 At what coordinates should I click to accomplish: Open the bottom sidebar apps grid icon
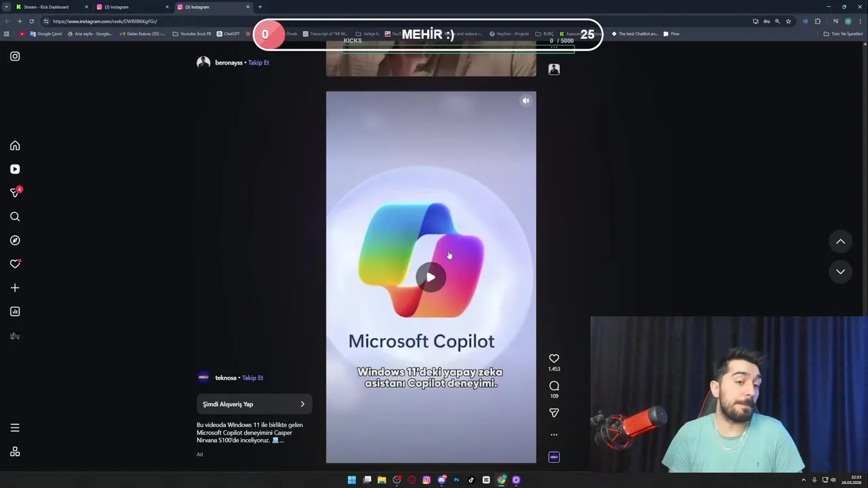pyautogui.click(x=15, y=452)
